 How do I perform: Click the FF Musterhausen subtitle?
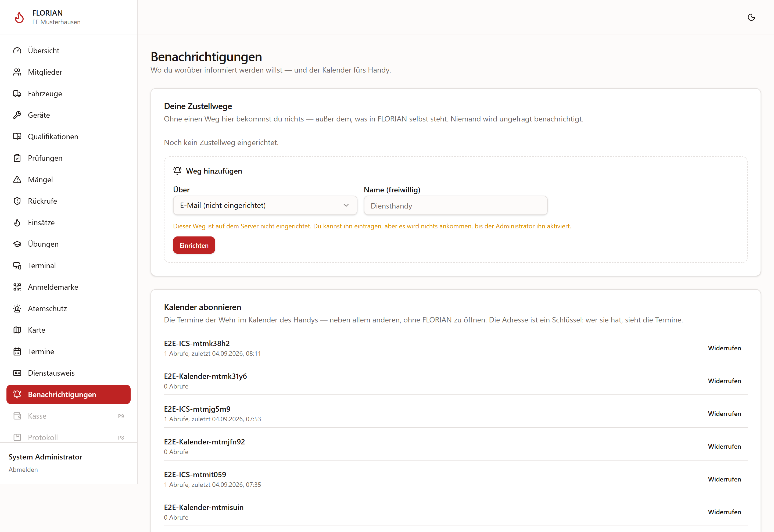click(56, 22)
